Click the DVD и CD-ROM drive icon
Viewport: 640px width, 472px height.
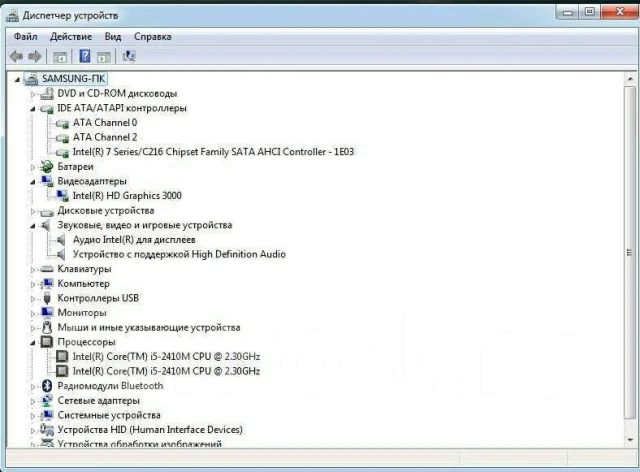[x=47, y=94]
